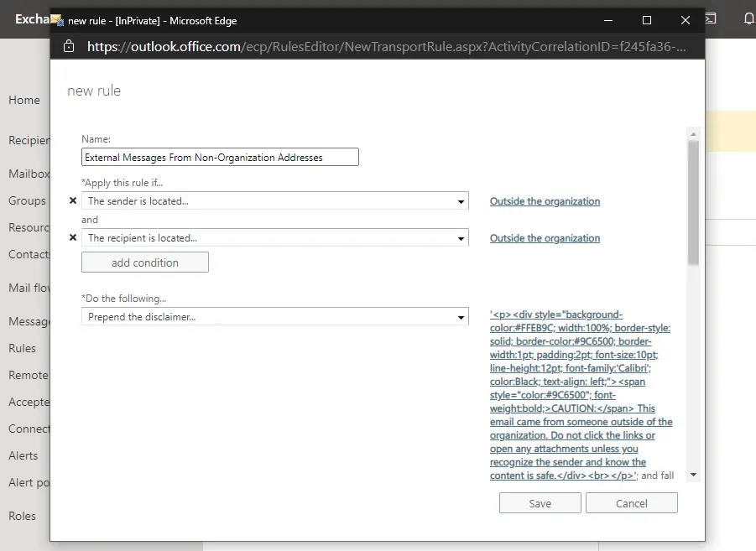756x551 pixels.
Task: Edit the rule Name field
Action: (220, 157)
